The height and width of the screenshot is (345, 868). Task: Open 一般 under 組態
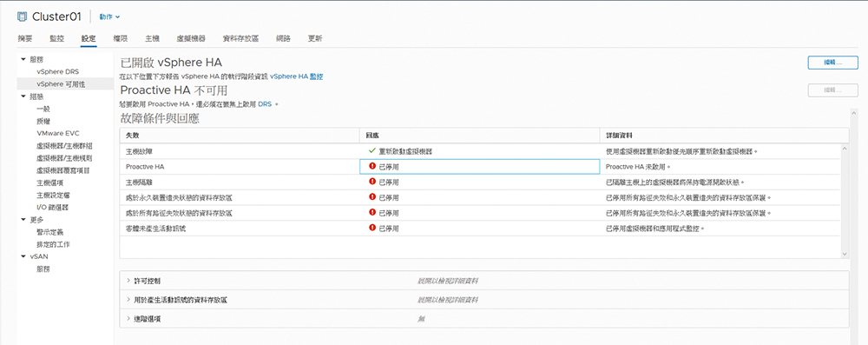coord(43,109)
